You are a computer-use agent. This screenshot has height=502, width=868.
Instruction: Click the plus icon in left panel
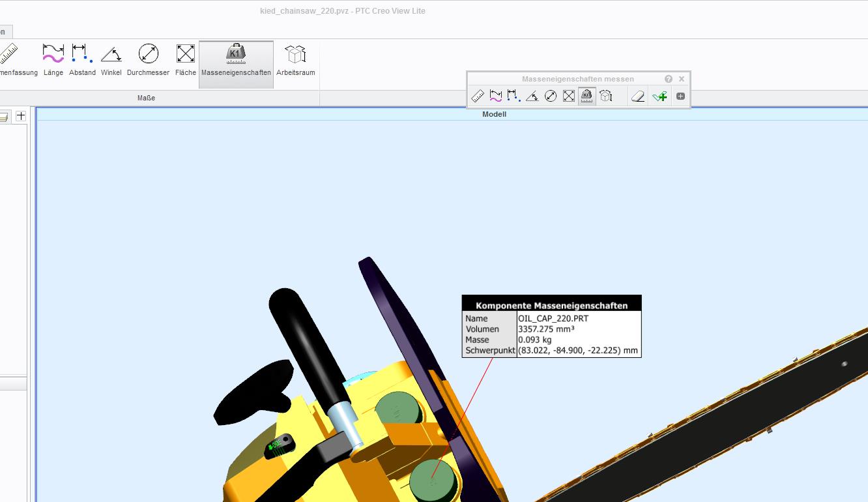(x=21, y=115)
